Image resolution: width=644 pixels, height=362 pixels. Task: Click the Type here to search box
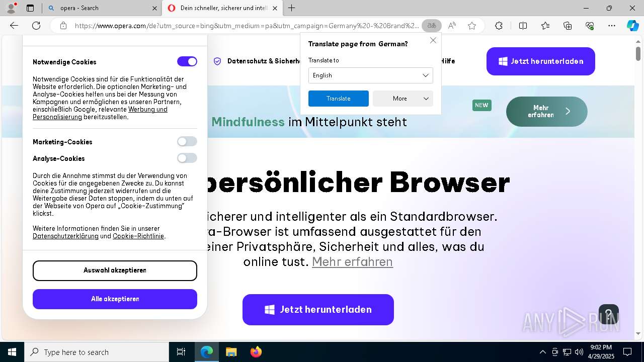coord(97,352)
